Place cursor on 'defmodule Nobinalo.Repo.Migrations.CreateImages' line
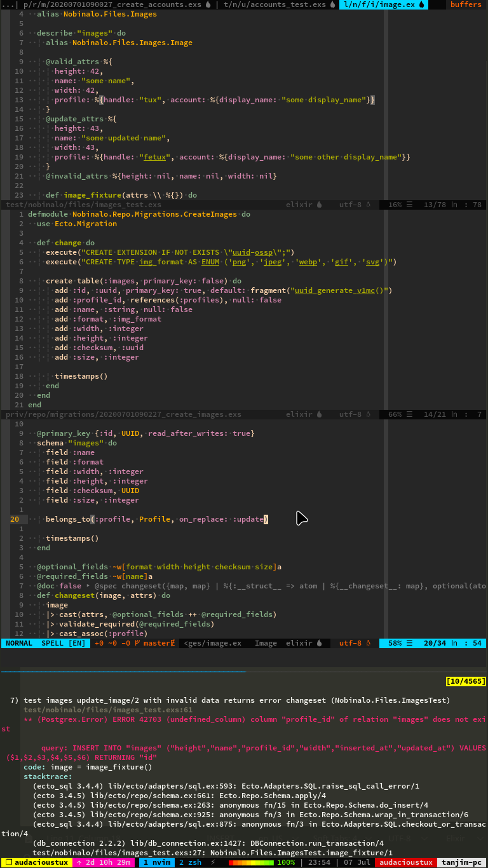 pos(139,214)
